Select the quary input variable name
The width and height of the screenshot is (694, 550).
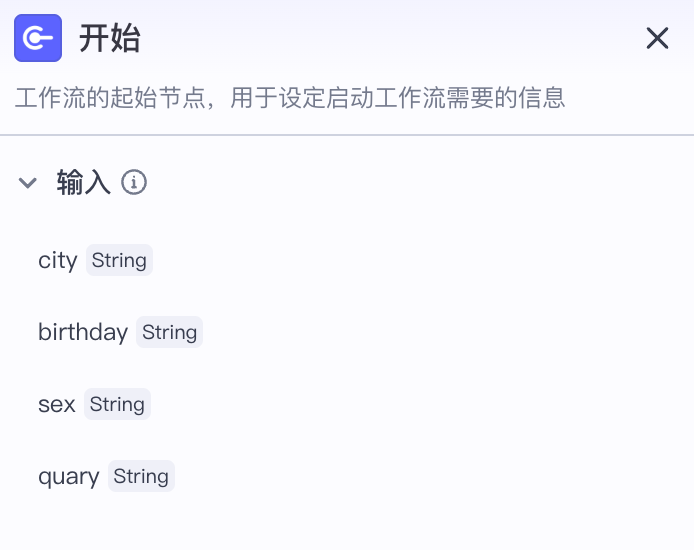69,476
